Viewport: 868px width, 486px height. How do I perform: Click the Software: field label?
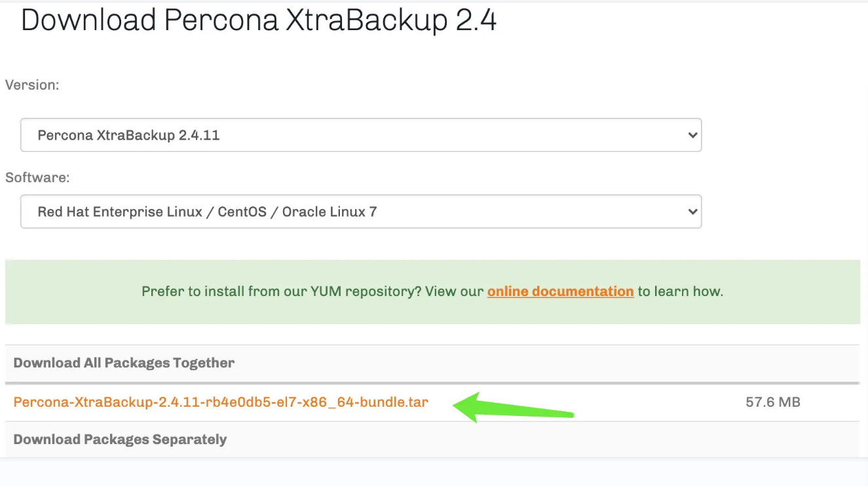(37, 178)
